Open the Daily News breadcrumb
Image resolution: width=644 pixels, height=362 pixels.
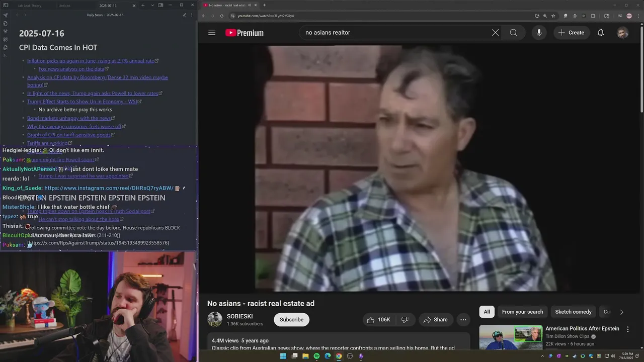[x=95, y=15]
